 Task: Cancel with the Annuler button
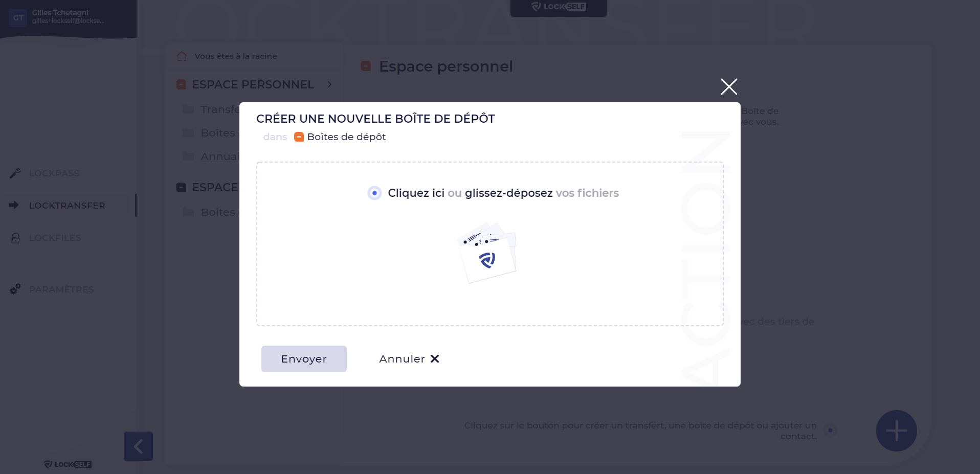[409, 359]
